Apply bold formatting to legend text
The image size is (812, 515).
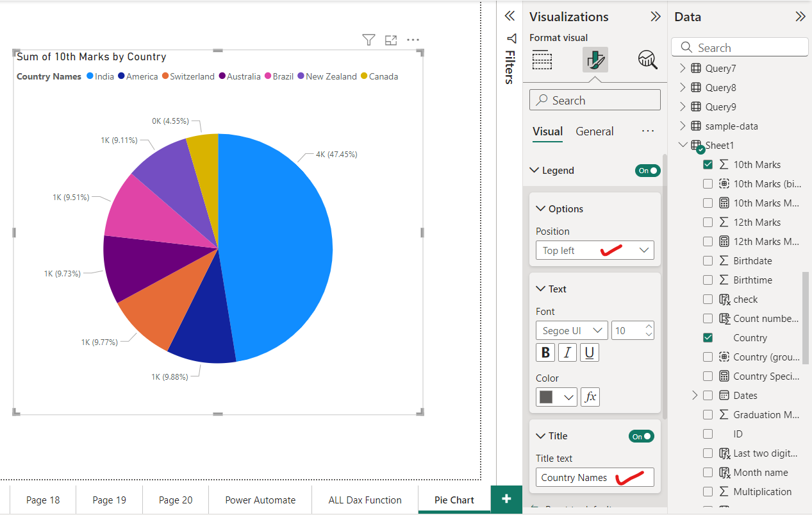coord(545,352)
